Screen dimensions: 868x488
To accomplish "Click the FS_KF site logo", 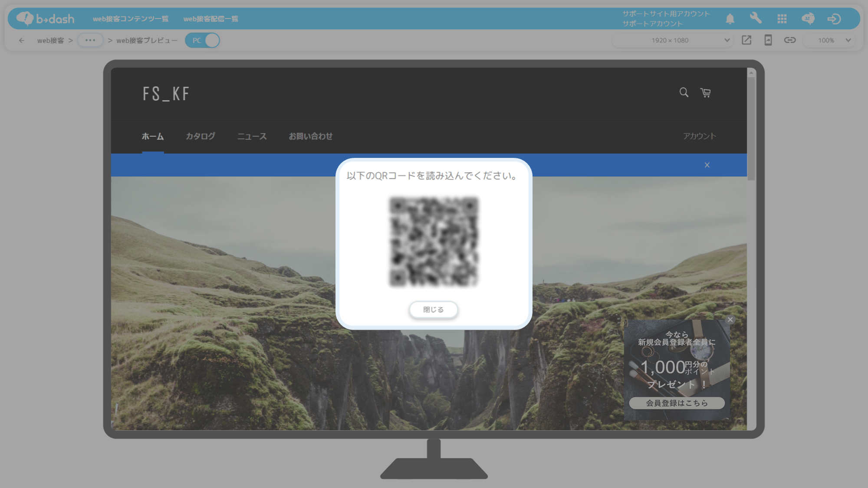I will (166, 94).
